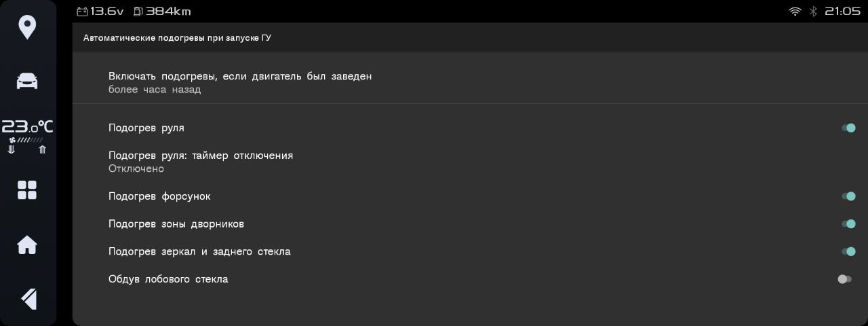Tap the 23.0°C climate temperature display
The height and width of the screenshot is (326, 868).
27,126
